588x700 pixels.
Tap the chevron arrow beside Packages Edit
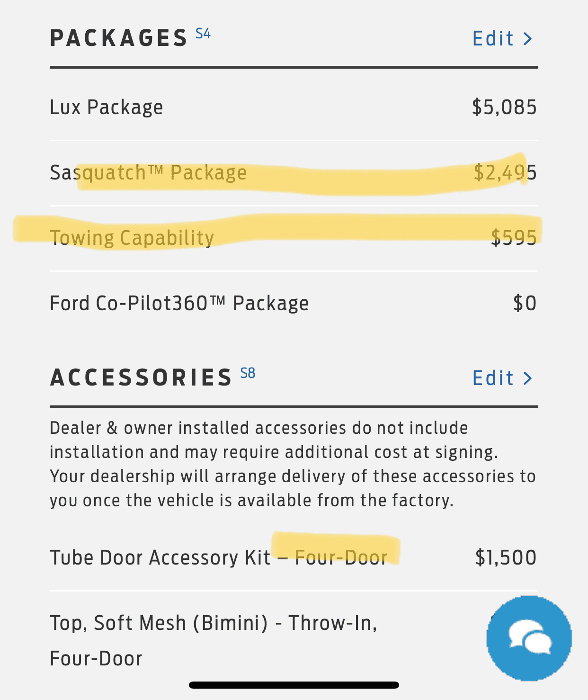pyautogui.click(x=528, y=39)
